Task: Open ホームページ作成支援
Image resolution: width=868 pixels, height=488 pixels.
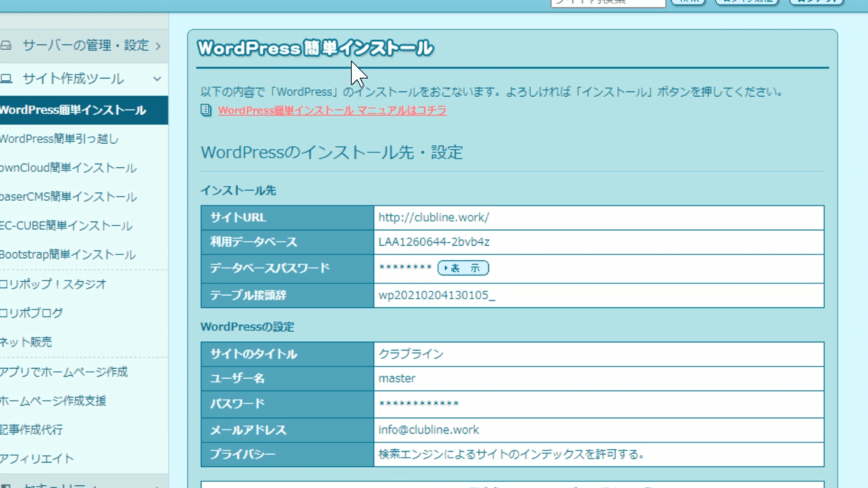Action: 54,401
